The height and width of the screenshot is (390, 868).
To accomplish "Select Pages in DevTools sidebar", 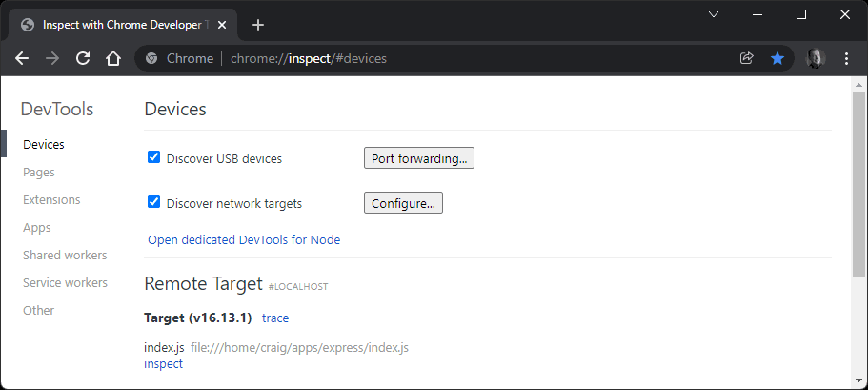I will pyautogui.click(x=39, y=173).
